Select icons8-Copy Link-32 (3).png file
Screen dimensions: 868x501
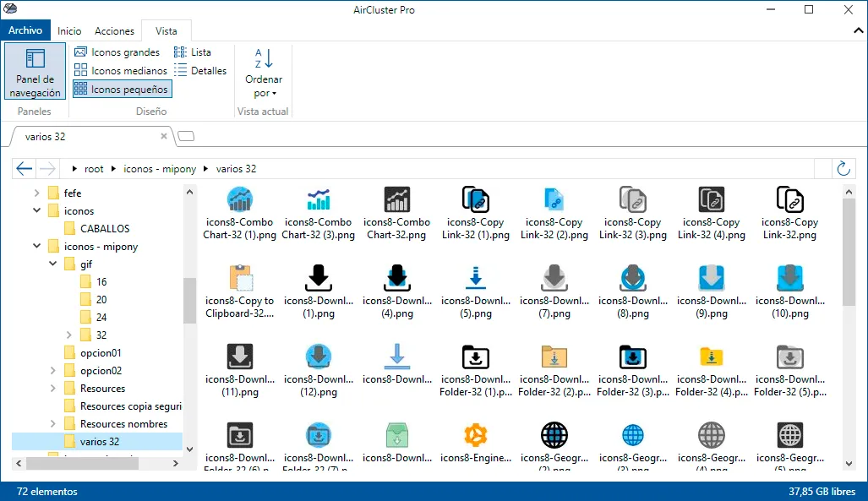coord(633,214)
